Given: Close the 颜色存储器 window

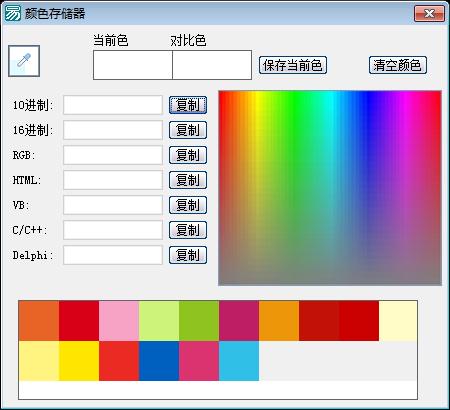Looking at the screenshot, I should [429, 13].
